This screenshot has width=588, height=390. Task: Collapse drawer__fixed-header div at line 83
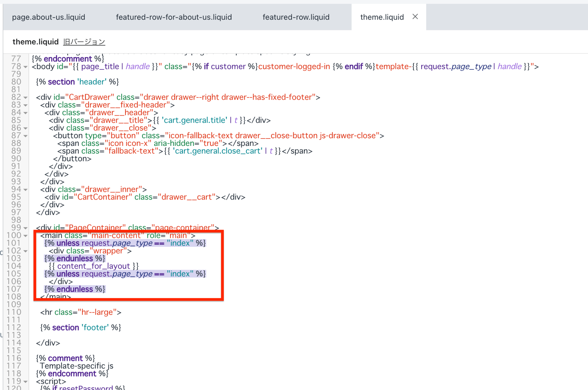[x=26, y=105]
